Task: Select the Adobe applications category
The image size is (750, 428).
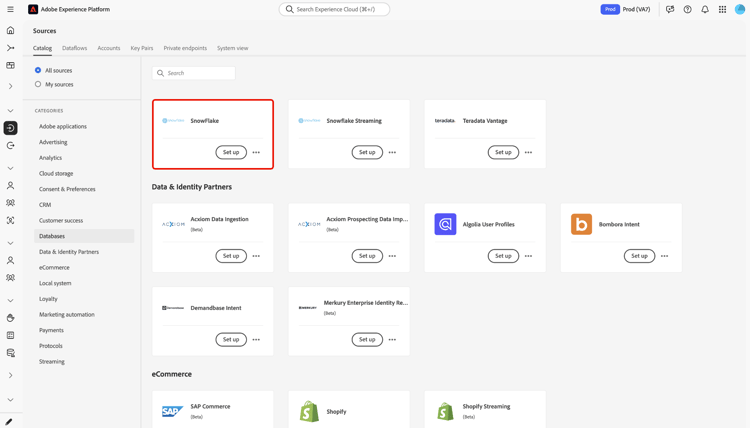Action: (63, 126)
